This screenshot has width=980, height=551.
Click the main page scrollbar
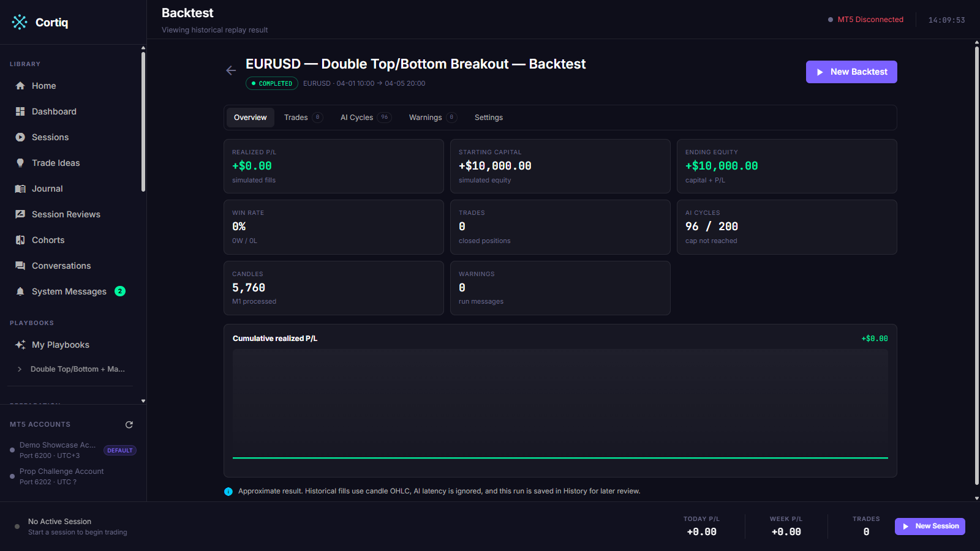click(x=977, y=265)
